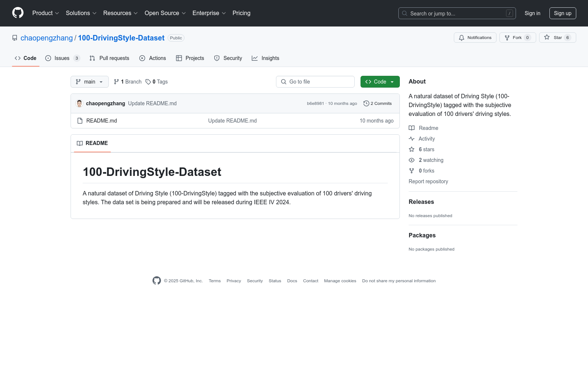Open the Report repository link

tap(428, 181)
